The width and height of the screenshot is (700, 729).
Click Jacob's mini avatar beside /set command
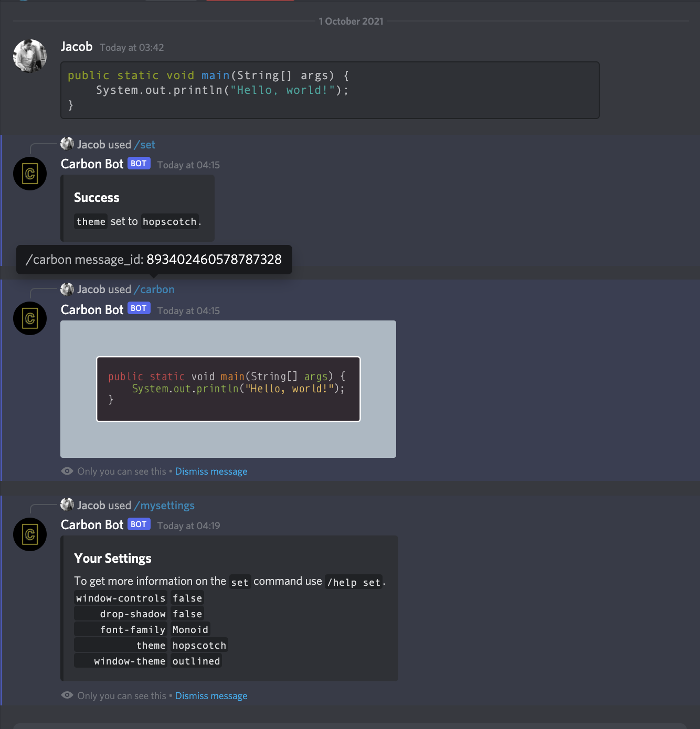(67, 144)
